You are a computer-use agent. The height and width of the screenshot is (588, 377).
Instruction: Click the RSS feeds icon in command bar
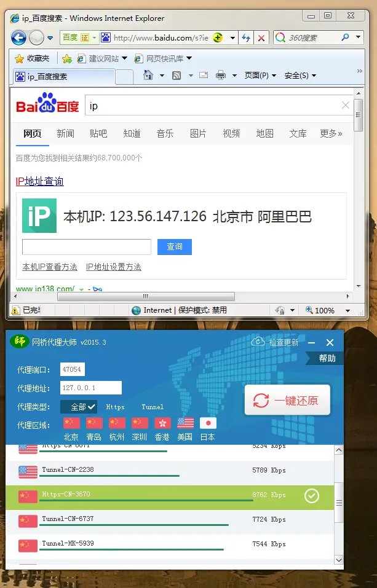pos(177,76)
